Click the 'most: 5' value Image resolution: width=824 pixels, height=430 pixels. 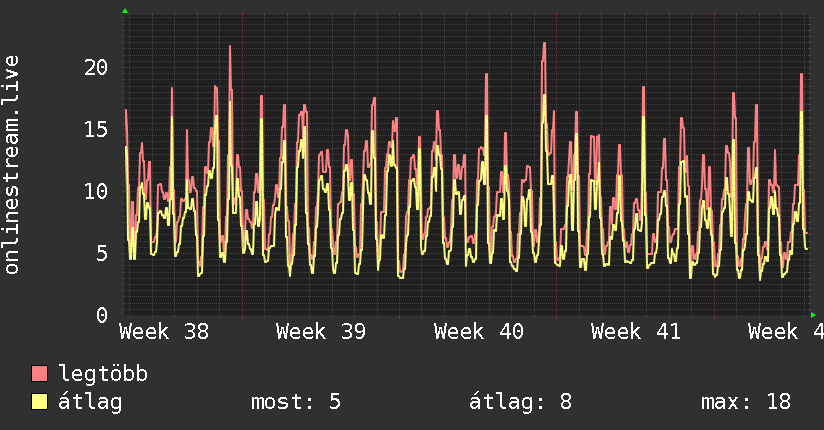[x=296, y=402]
